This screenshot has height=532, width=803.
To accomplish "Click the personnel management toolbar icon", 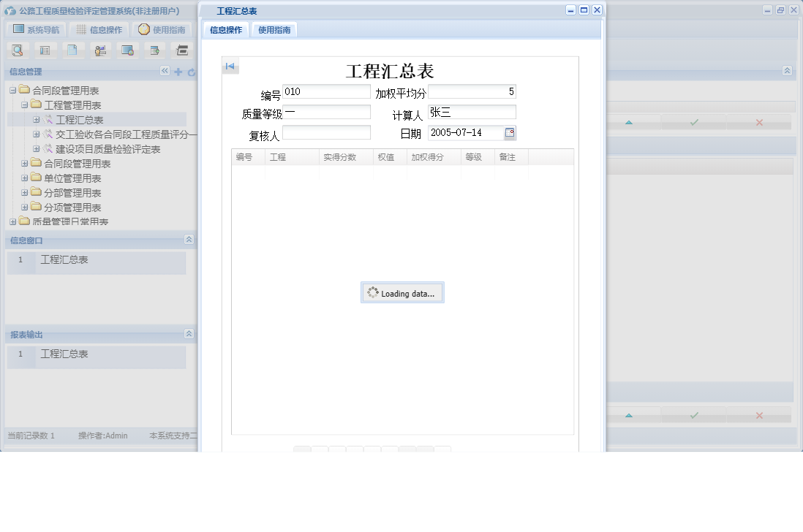I will (x=100, y=50).
